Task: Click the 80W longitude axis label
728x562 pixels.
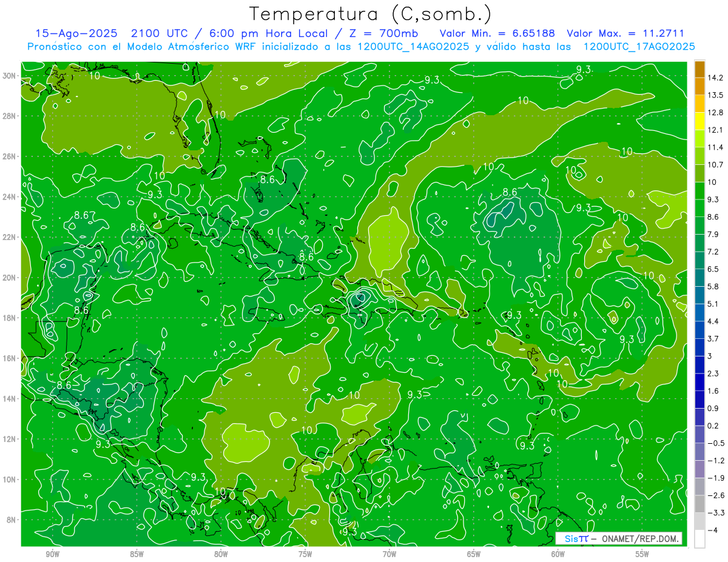Action: point(221,554)
